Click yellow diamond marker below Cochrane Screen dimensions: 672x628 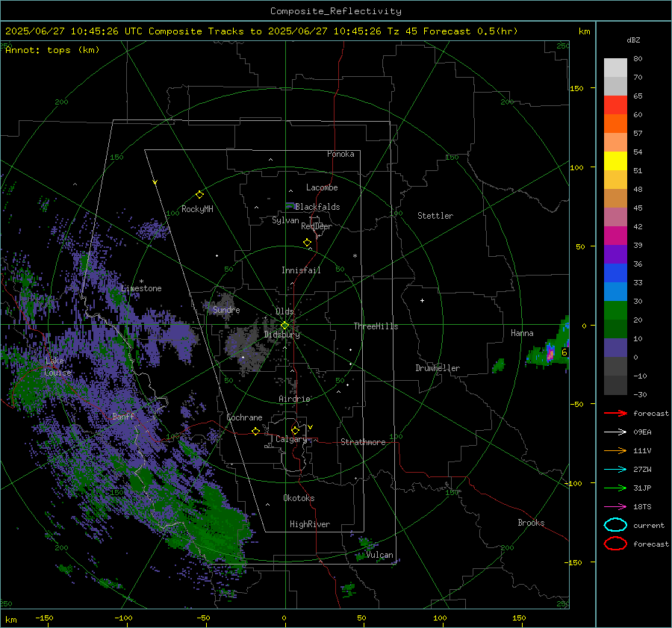click(255, 431)
